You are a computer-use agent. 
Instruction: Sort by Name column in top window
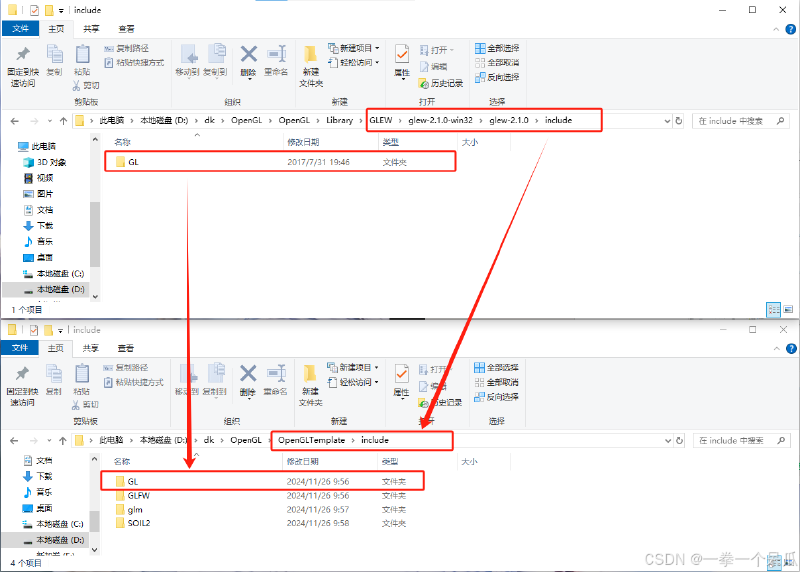pyautogui.click(x=122, y=142)
